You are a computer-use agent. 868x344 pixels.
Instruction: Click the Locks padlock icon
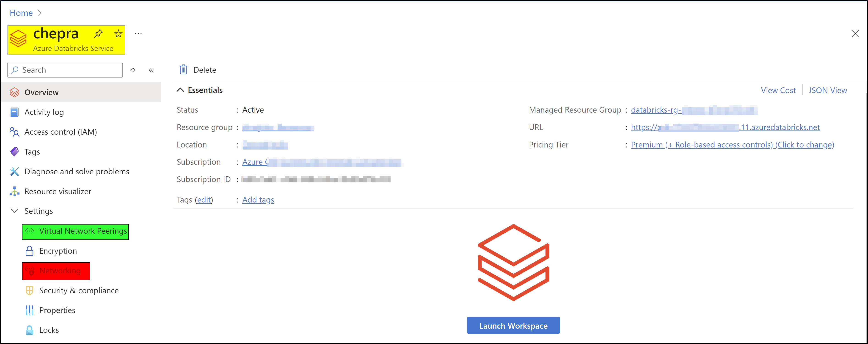(30, 330)
